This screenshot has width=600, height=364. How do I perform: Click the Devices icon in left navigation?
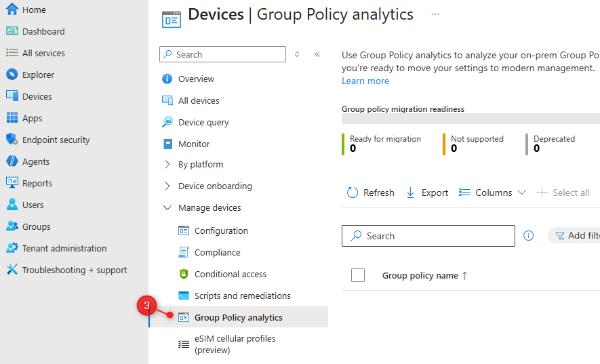(12, 96)
